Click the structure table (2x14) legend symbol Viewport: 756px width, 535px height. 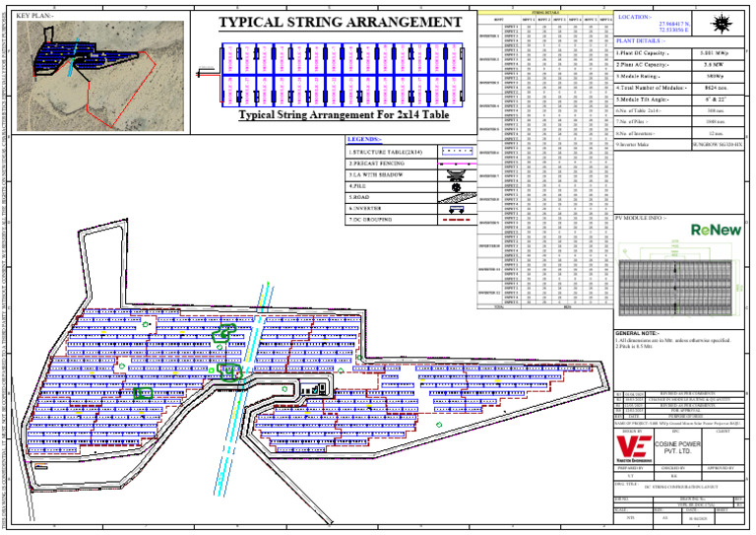click(457, 152)
